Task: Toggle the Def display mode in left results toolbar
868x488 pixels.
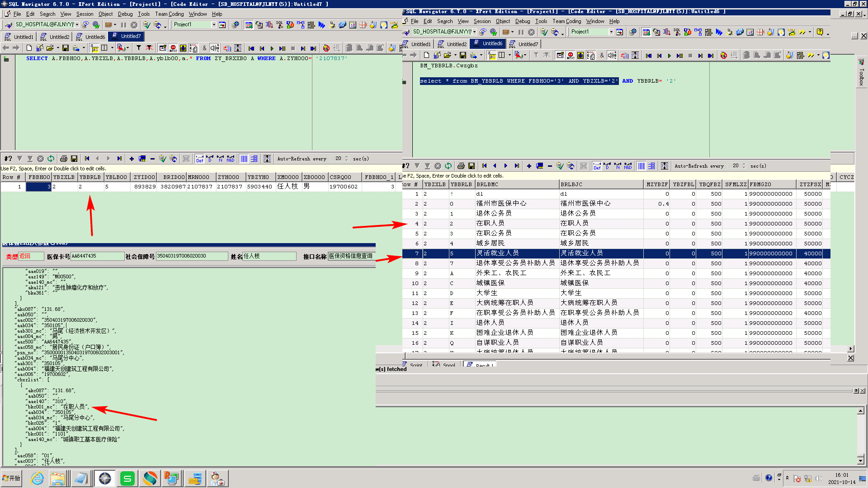Action: (199, 159)
